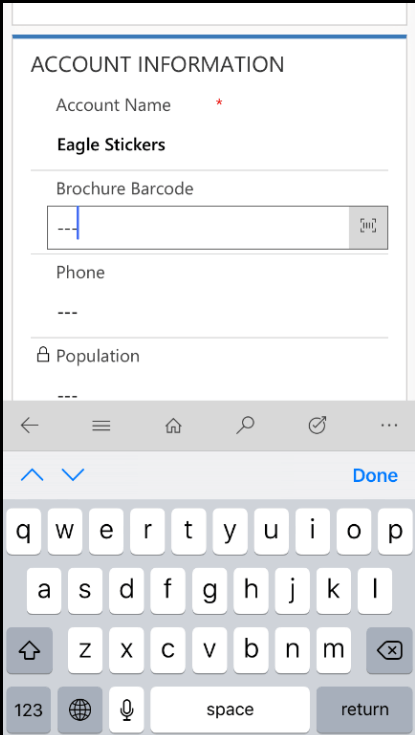Tap the backspace delete key
Image resolution: width=415 pixels, height=735 pixels.
click(389, 650)
